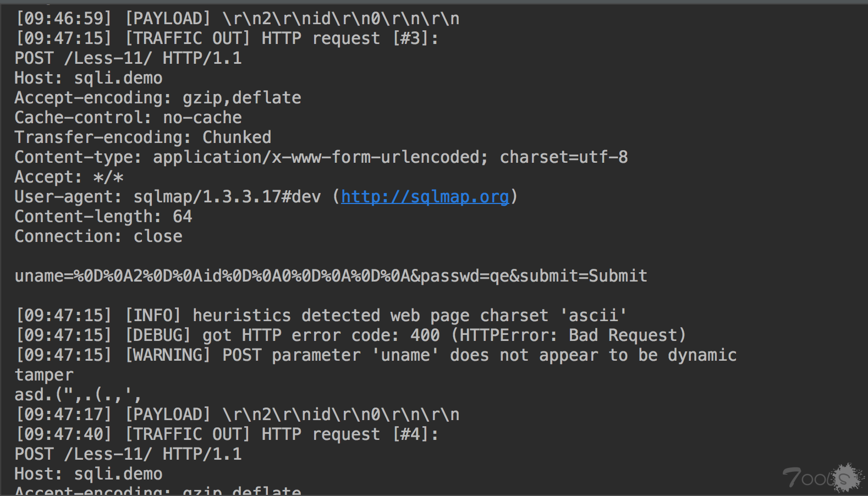
Task: Click the TRAFFIC OUT request #3 line
Action: click(227, 38)
